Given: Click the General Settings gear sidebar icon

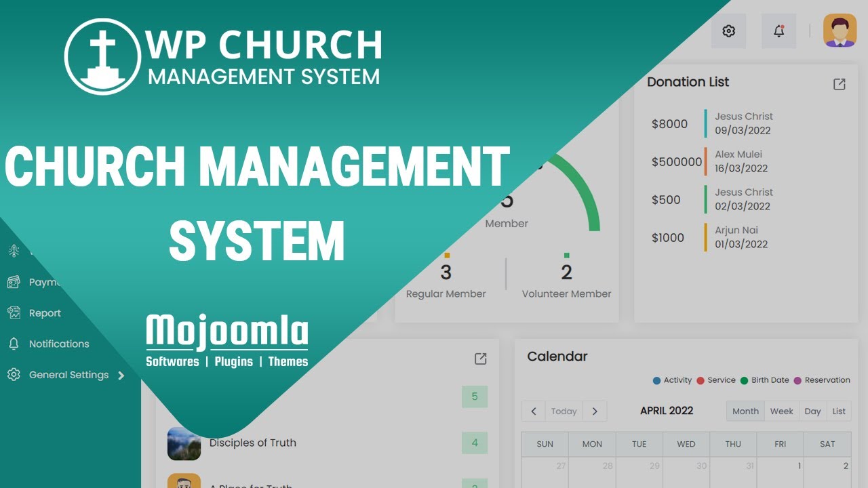Looking at the screenshot, I should click(14, 375).
